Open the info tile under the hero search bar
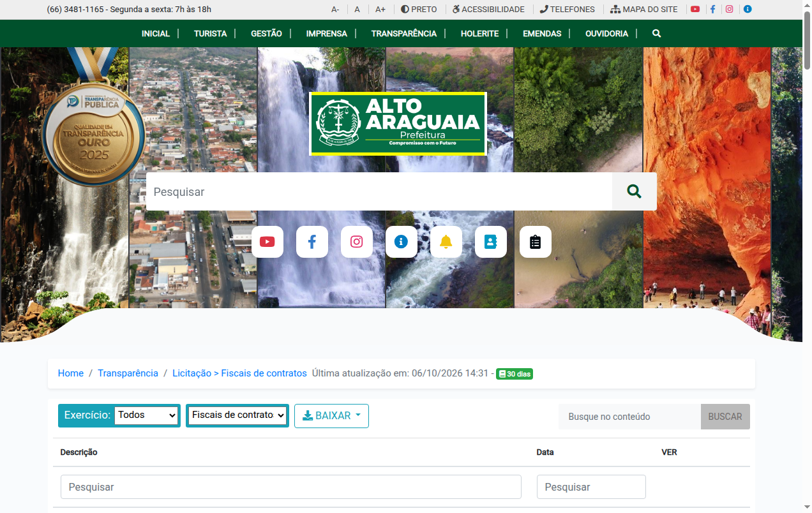Viewport: 812px width, 513px height. (402, 242)
